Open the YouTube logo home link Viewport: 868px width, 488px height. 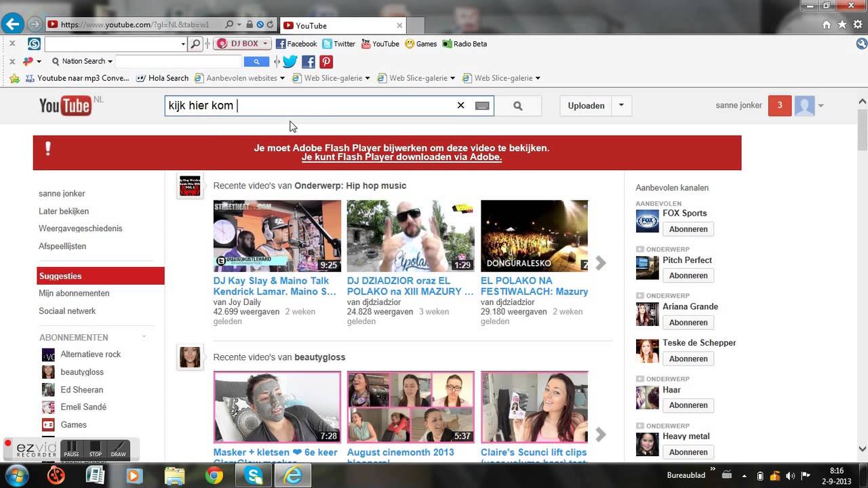pyautogui.click(x=65, y=106)
